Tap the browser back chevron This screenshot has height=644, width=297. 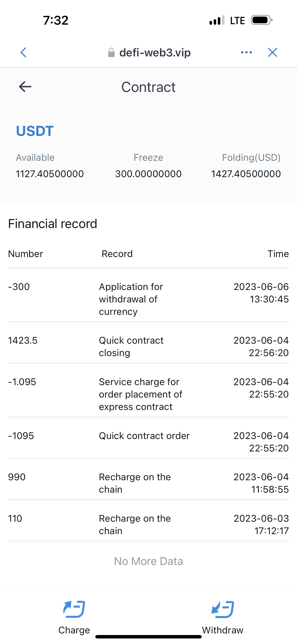[23, 53]
